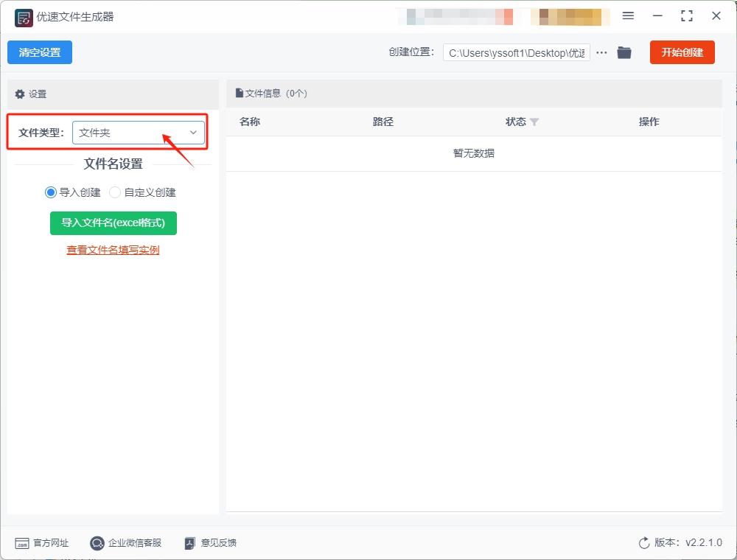The image size is (737, 560).
Task: Click the file info document icon
Action: [240, 93]
